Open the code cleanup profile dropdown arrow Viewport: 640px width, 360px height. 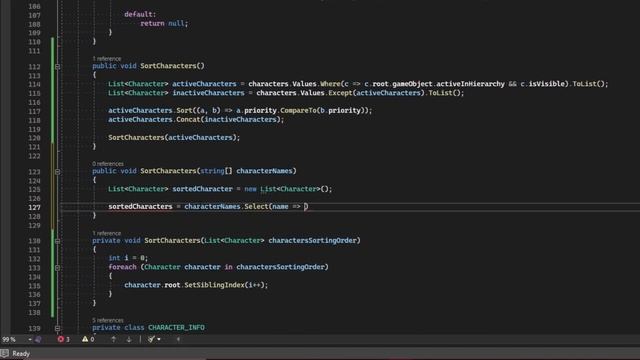(x=159, y=339)
